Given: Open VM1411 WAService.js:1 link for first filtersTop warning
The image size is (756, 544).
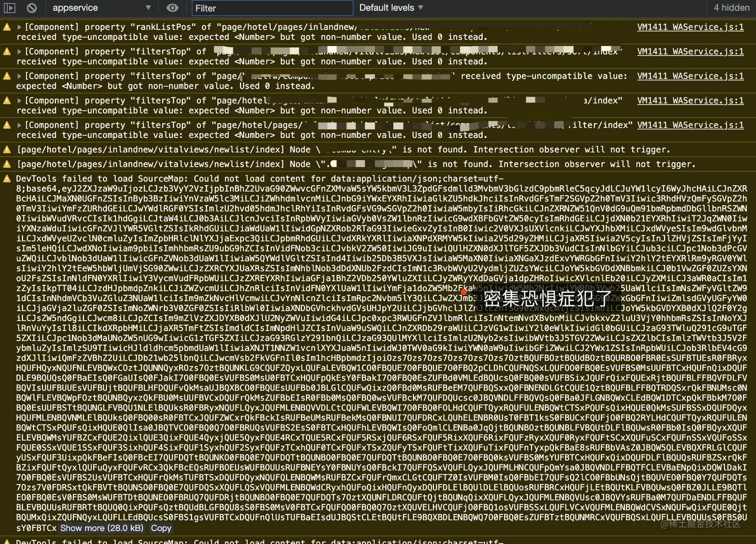Looking at the screenshot, I should pos(690,51).
